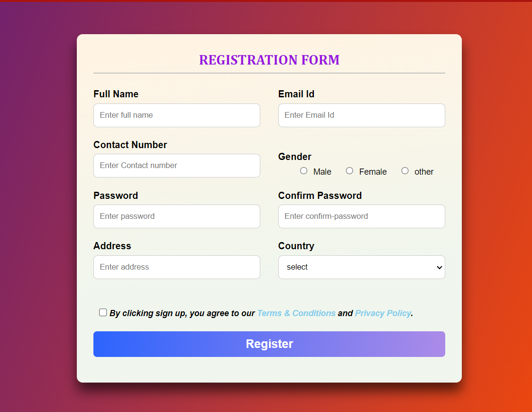Open the Privacy Policy link
The image size is (532, 412).
[383, 313]
